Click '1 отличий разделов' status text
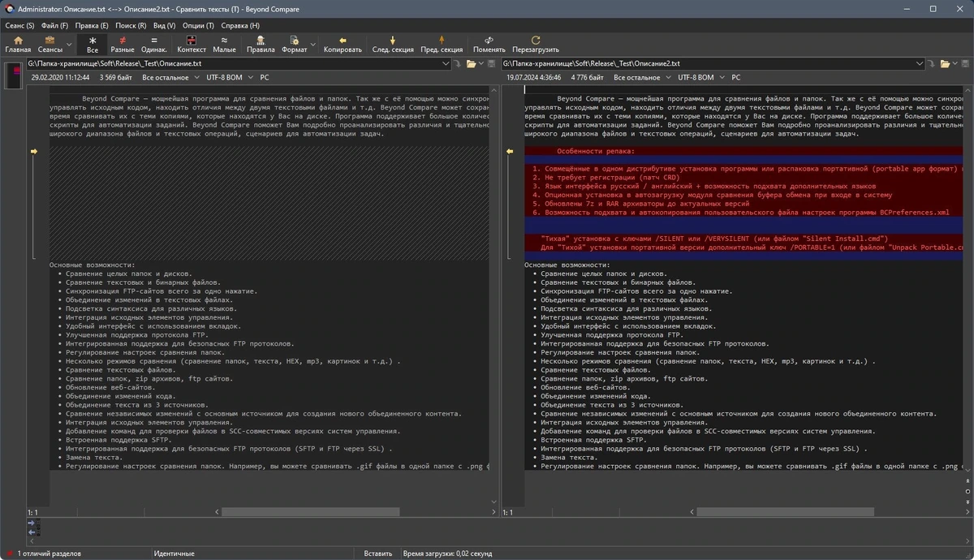Image resolution: width=974 pixels, height=560 pixels. pos(48,554)
